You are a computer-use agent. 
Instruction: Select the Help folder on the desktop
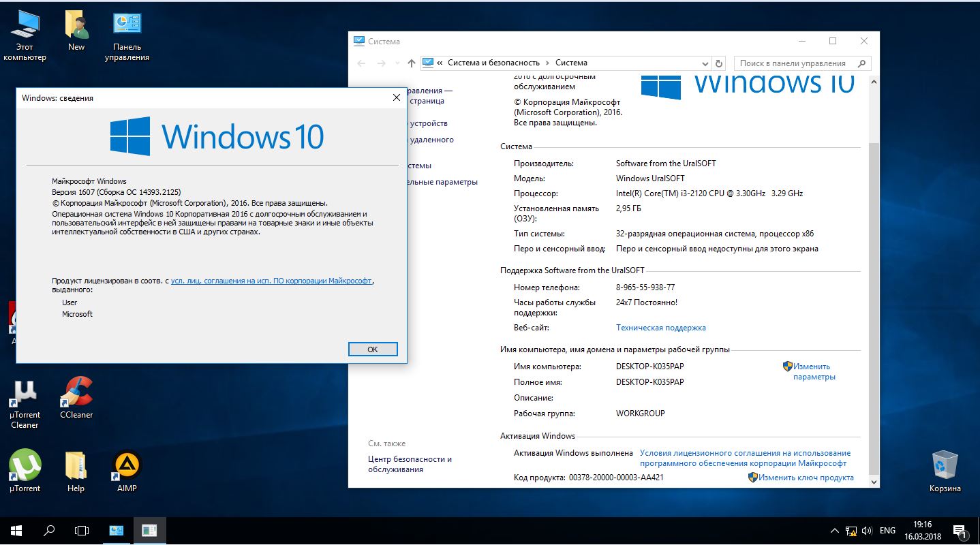pyautogui.click(x=76, y=471)
